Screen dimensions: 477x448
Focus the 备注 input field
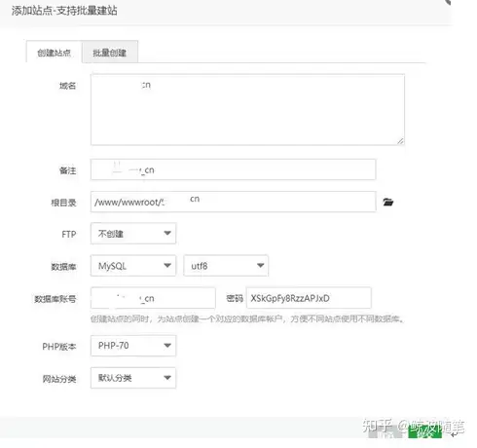233,169
